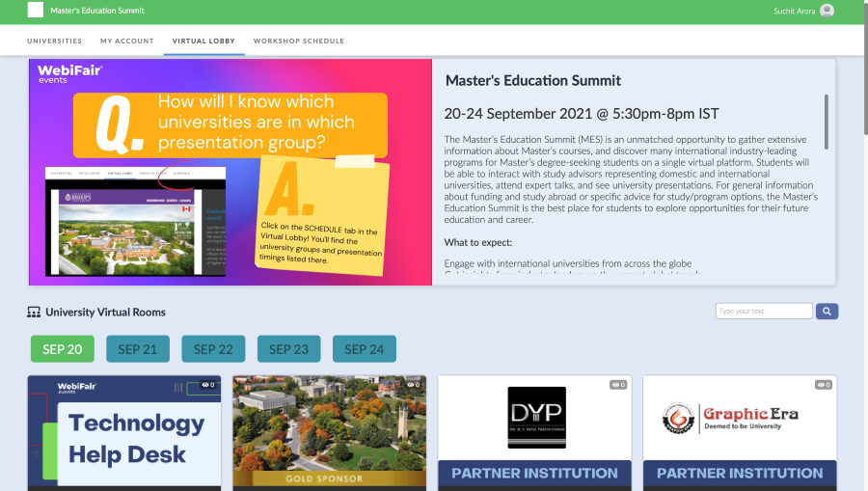Click the University Virtual Rooms icon
The width and height of the screenshot is (868, 491).
[34, 313]
